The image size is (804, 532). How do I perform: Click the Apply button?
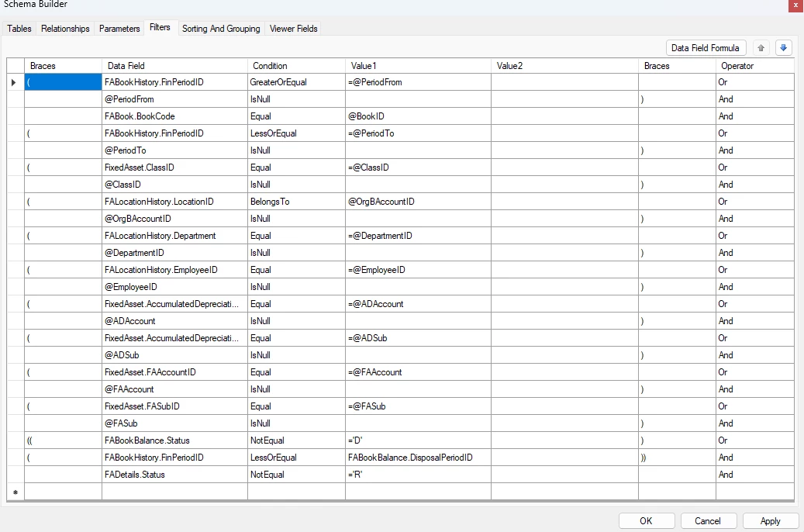pyautogui.click(x=770, y=520)
